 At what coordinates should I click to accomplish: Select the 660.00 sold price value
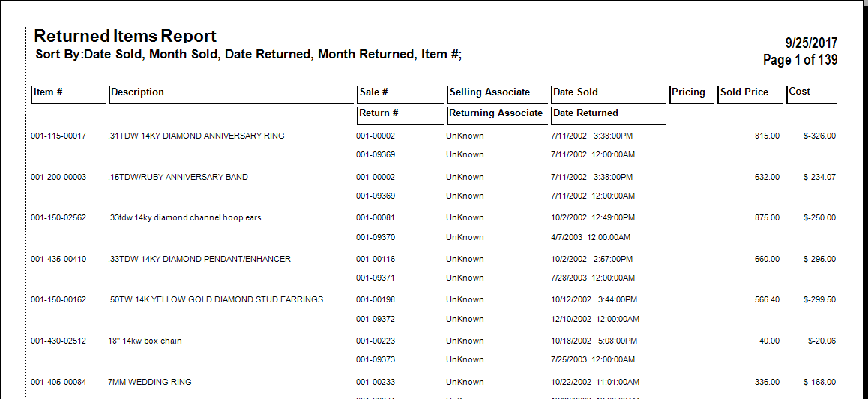pyautogui.click(x=767, y=259)
